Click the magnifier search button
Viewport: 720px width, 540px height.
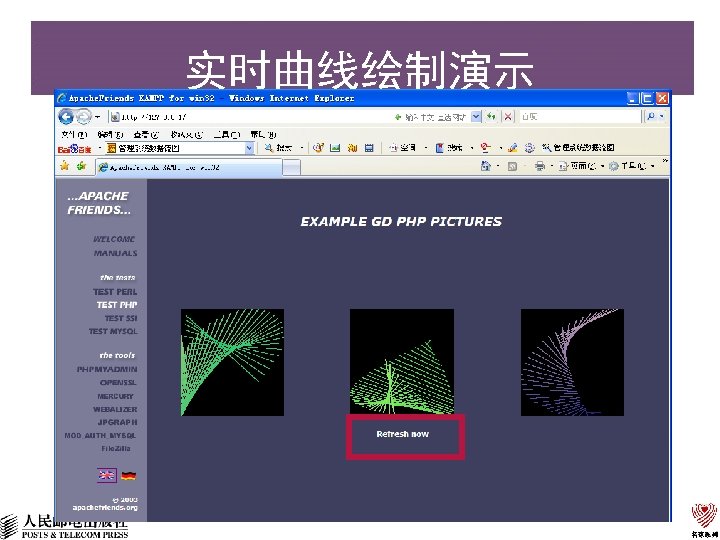650,117
